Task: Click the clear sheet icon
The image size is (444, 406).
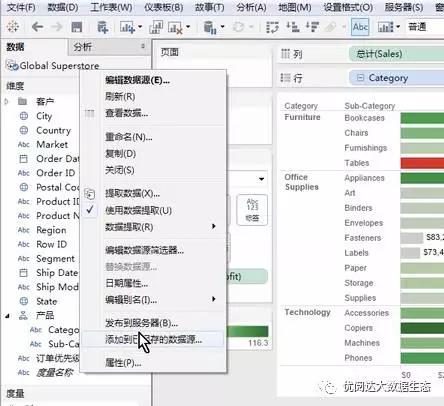Action: point(175,27)
